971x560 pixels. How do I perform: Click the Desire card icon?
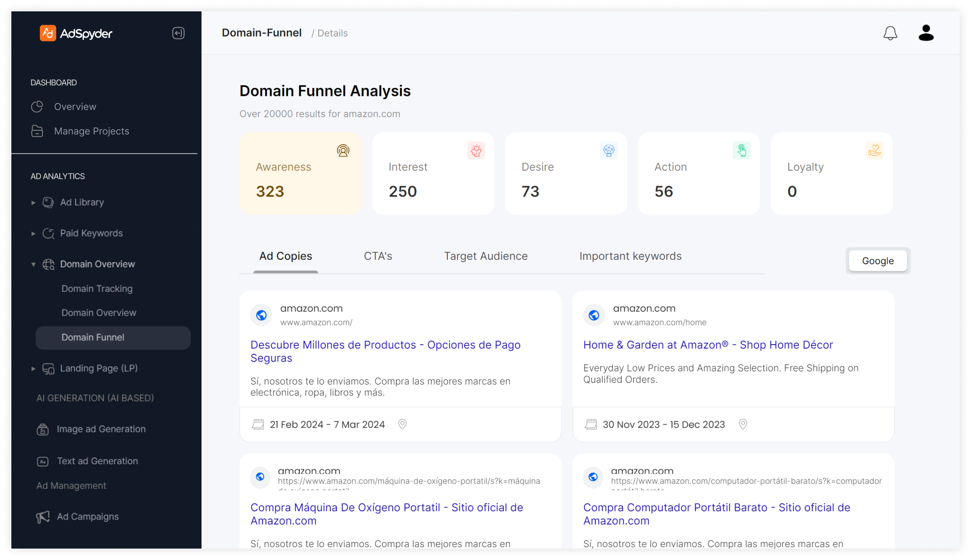(609, 151)
